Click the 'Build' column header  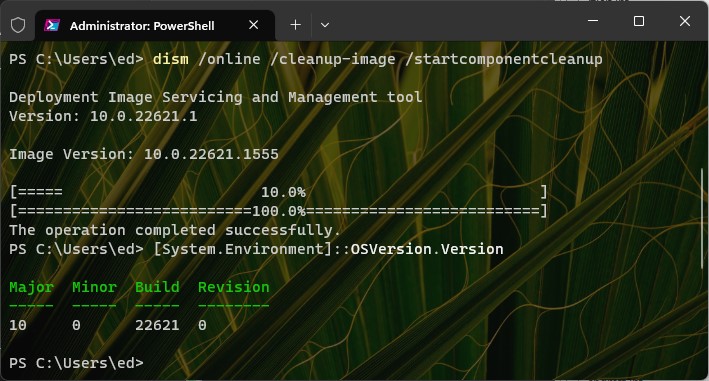click(x=157, y=287)
